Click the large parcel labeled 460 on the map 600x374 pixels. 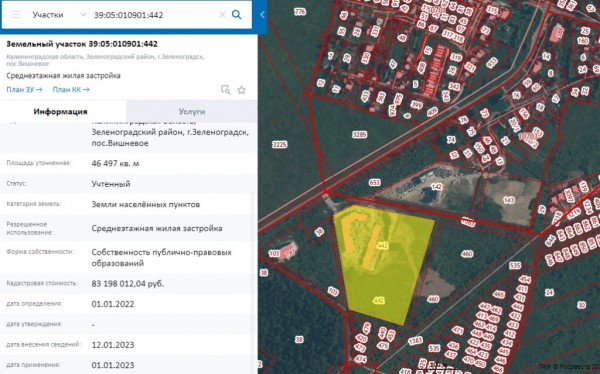coord(467,253)
